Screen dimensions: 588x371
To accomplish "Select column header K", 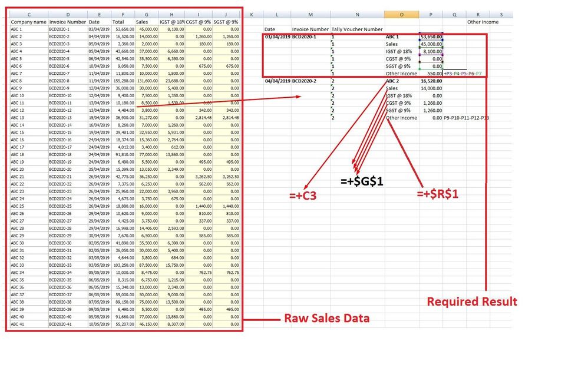I will point(251,15).
